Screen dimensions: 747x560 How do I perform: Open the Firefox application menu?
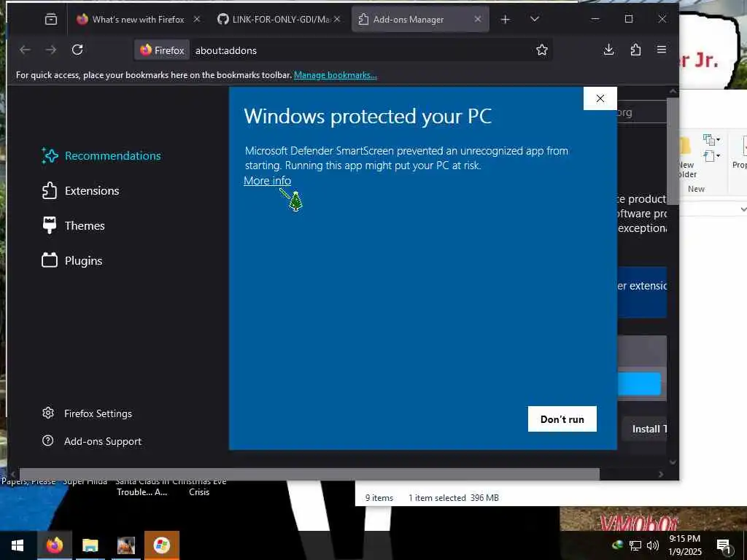coord(661,50)
